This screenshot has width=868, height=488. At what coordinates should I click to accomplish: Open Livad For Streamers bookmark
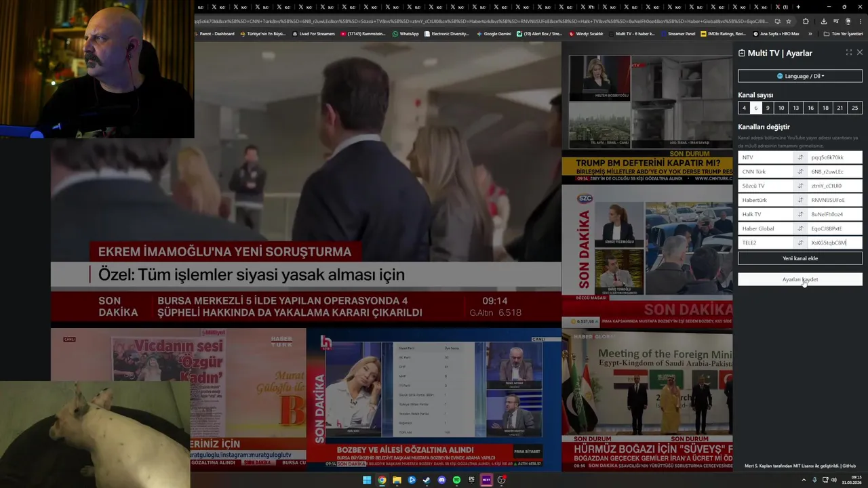(x=314, y=33)
